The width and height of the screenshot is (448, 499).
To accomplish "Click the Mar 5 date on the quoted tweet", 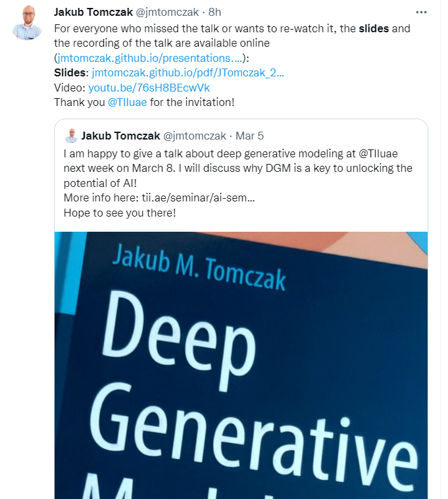I will pos(249,136).
